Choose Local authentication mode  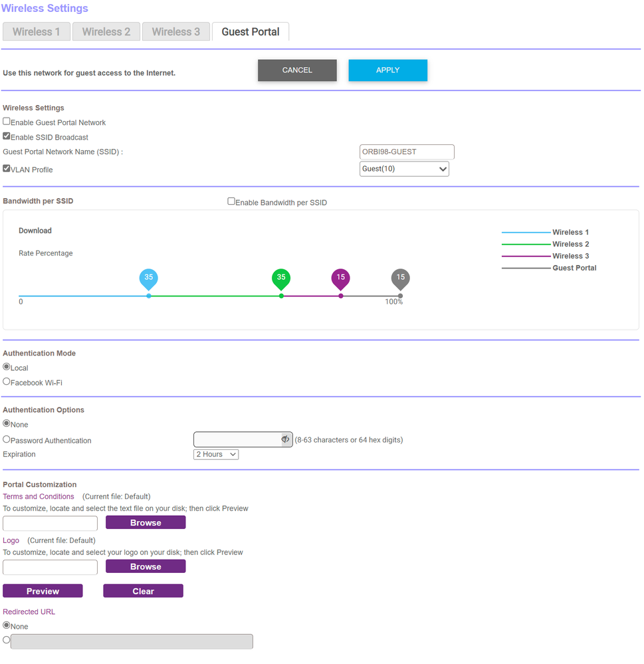(x=7, y=367)
